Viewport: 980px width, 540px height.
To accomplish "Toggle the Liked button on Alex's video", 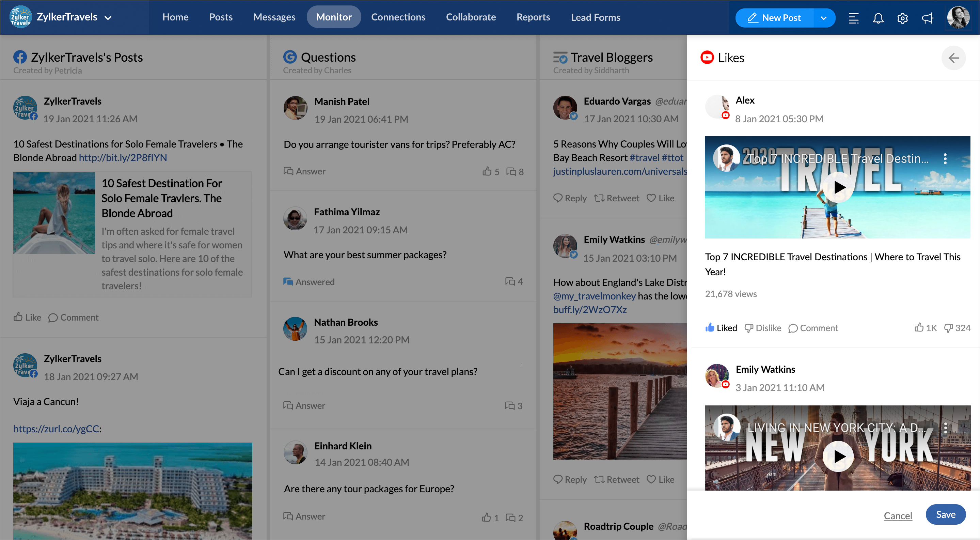I will [x=721, y=328].
